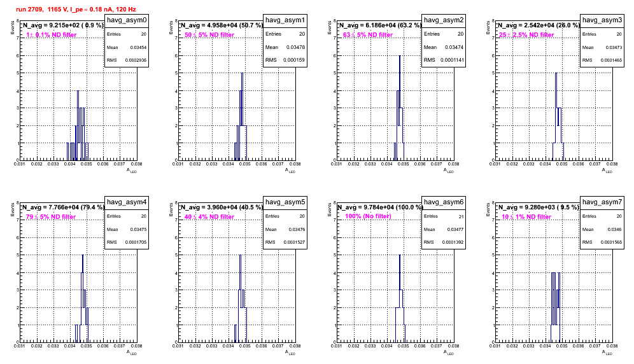Click the histogram peak in havg_asym0 plot

(x=78, y=91)
